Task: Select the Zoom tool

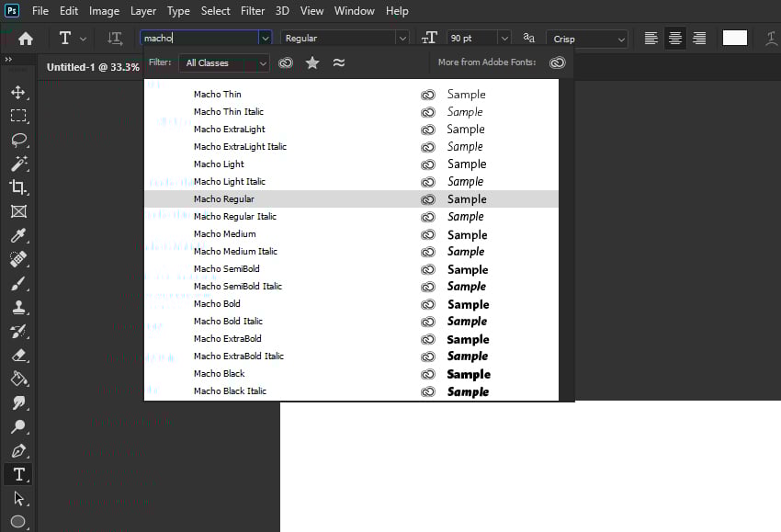Action: tap(18, 426)
